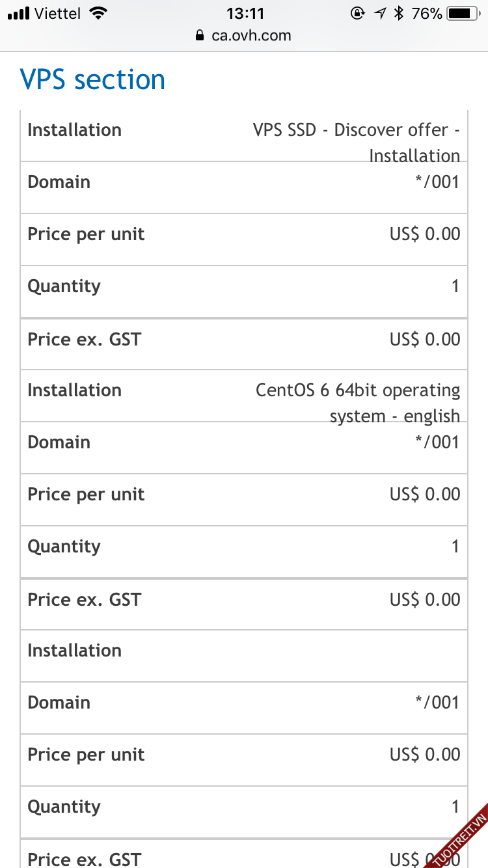The height and width of the screenshot is (868, 488).
Task: Tap the 76% battery percentage text
Action: [x=427, y=13]
